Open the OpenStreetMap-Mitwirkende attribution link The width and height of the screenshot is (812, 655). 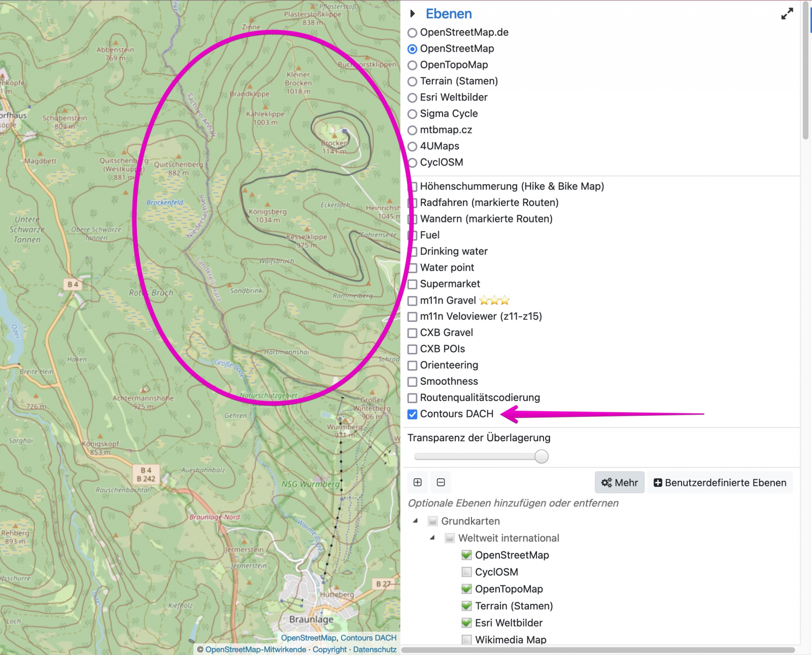click(255, 649)
